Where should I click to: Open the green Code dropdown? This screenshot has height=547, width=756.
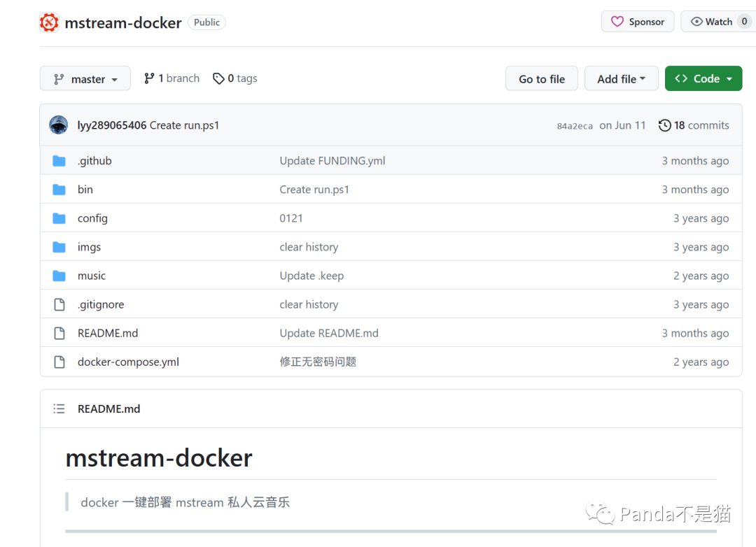pyautogui.click(x=703, y=78)
